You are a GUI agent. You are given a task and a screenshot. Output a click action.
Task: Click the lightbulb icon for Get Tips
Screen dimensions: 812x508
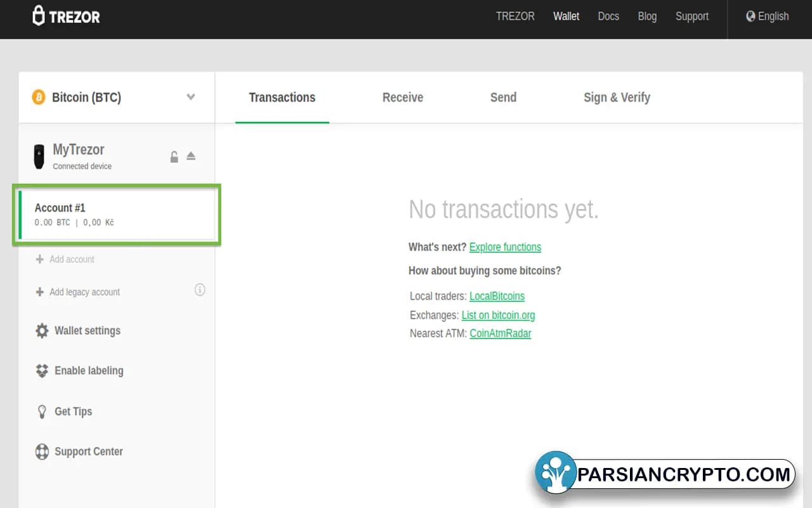click(x=42, y=411)
